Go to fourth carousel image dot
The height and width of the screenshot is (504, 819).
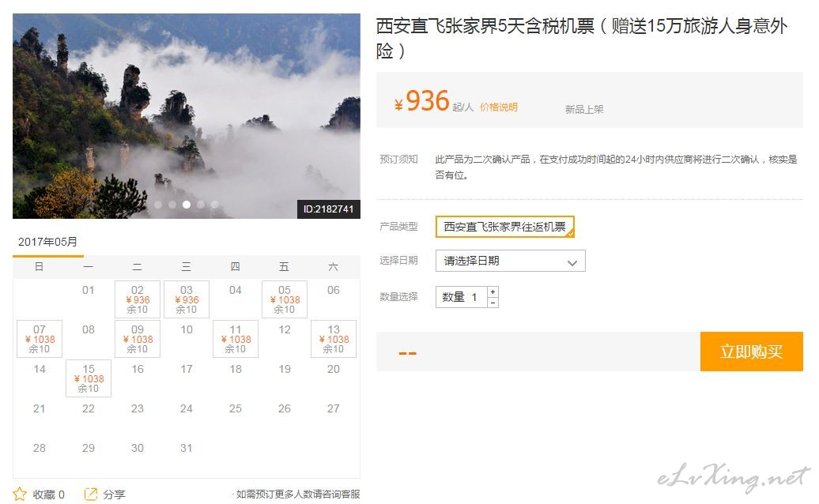tap(201, 205)
